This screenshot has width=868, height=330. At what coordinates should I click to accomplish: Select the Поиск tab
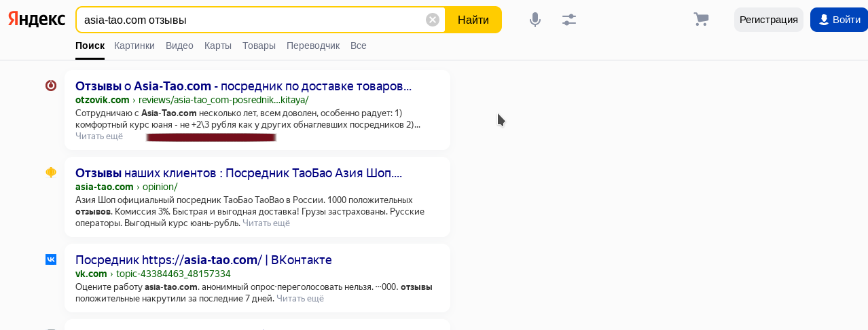tap(90, 45)
